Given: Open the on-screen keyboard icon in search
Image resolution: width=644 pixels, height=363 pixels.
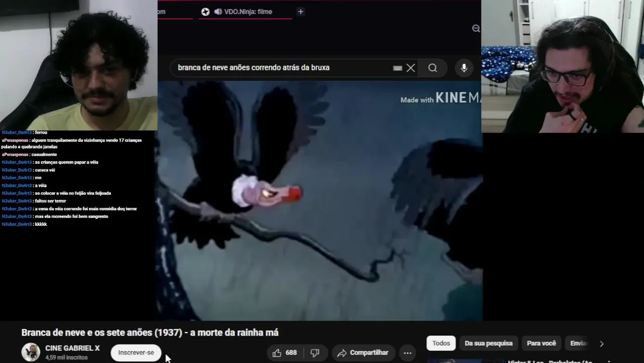Looking at the screenshot, I should coord(398,68).
